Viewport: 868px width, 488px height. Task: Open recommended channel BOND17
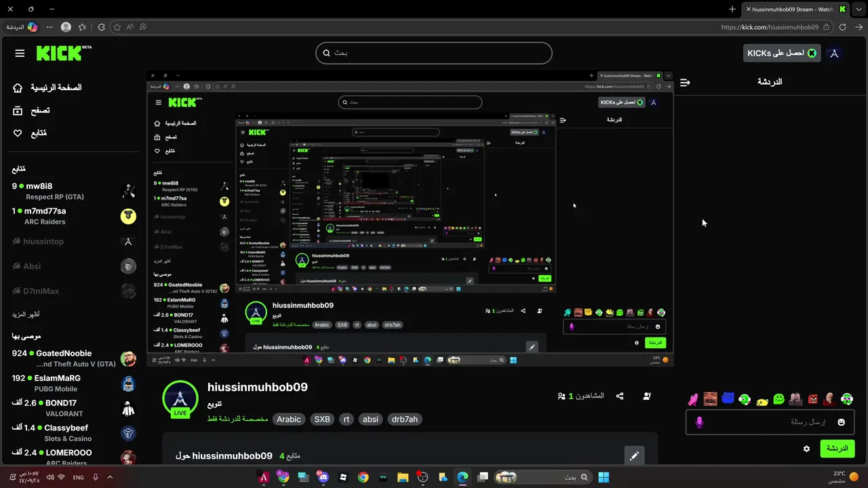tap(75, 408)
